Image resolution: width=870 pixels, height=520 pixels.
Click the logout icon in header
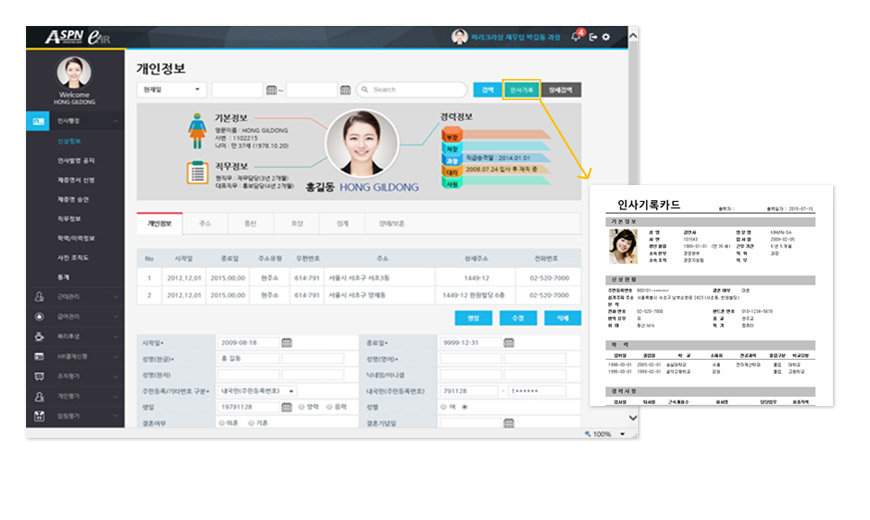pos(592,37)
